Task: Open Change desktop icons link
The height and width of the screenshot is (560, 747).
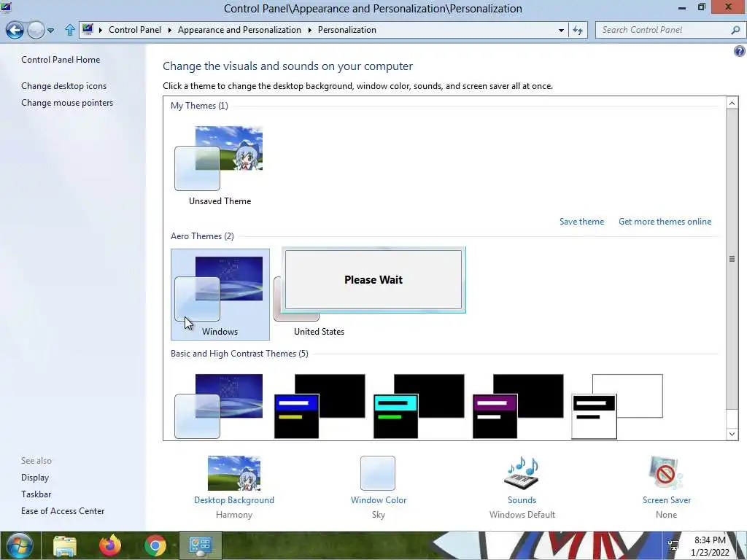Action: pos(64,86)
